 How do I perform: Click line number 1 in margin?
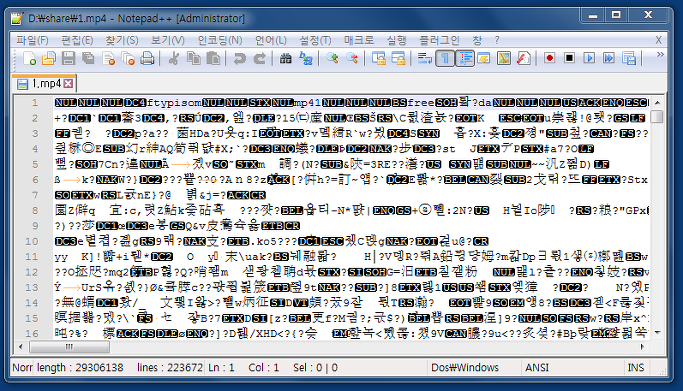[x=35, y=103]
